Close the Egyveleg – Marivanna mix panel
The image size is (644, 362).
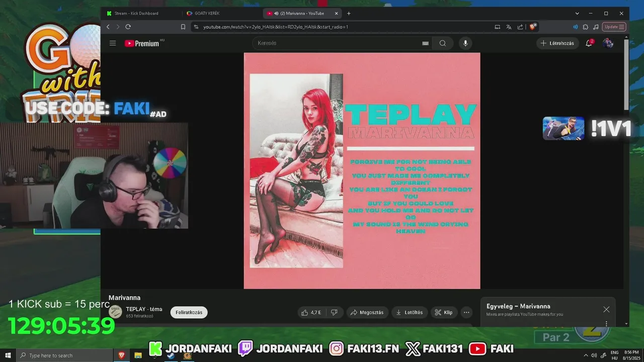click(x=606, y=309)
